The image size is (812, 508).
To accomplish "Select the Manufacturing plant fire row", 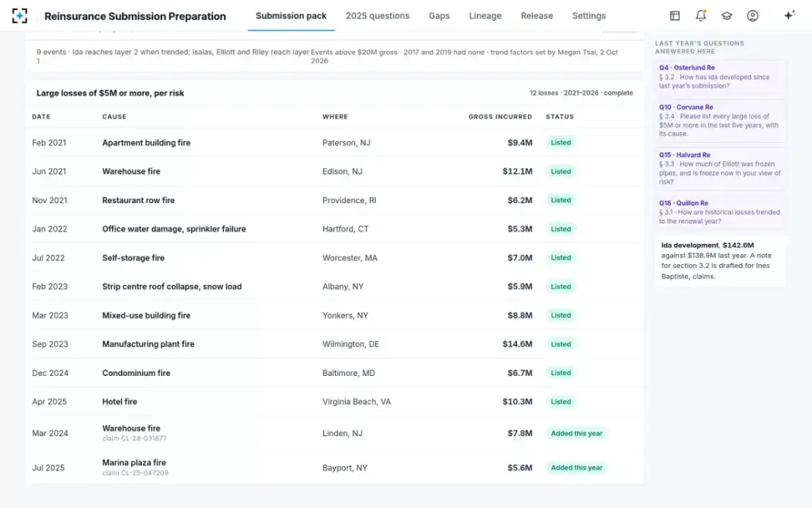I will tap(335, 344).
